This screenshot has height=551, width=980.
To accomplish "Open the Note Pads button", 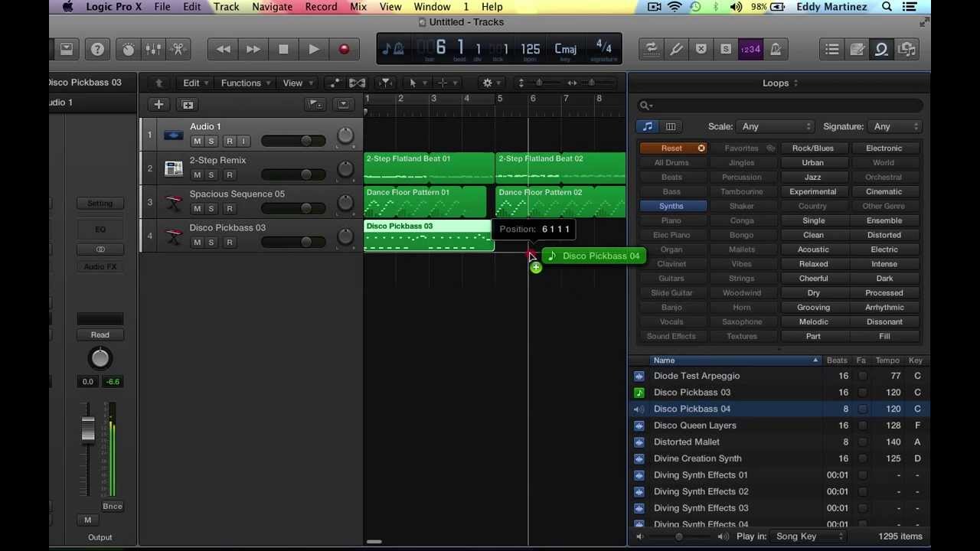I will (x=857, y=49).
